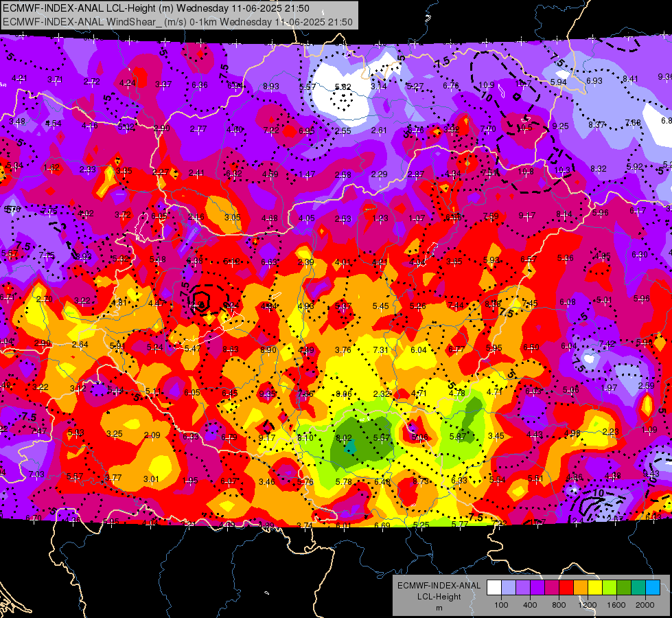Click the medium purple legend swatch

coord(523,588)
